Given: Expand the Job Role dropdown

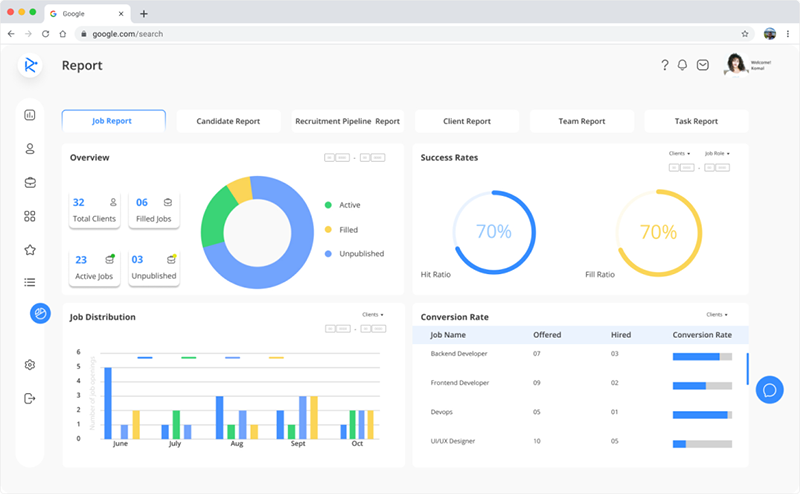Looking at the screenshot, I should pos(717,153).
